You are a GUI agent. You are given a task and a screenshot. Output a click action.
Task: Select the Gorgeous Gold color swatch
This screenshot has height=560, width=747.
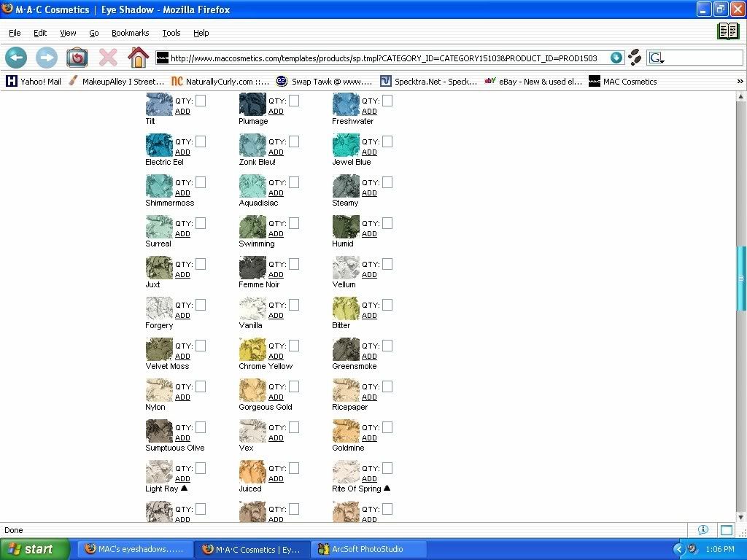252,390
